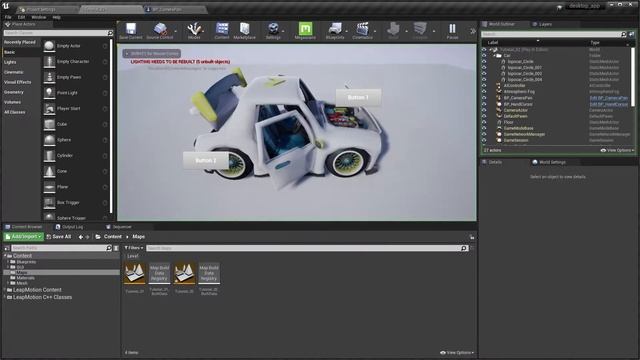Open World Outliner View Options dropdown
Viewport: 640px width, 360px height.
click(617, 150)
